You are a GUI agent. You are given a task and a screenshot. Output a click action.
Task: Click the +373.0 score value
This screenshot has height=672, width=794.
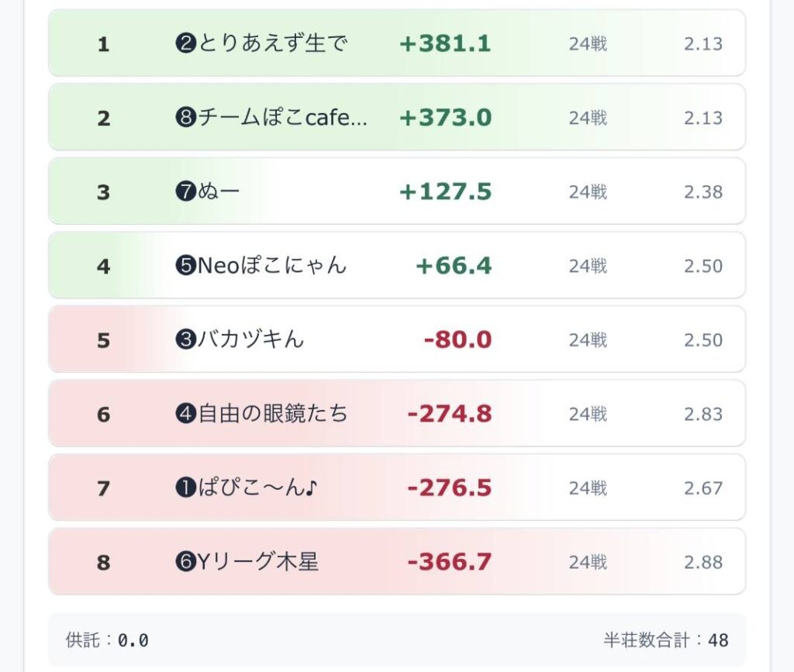click(x=445, y=118)
